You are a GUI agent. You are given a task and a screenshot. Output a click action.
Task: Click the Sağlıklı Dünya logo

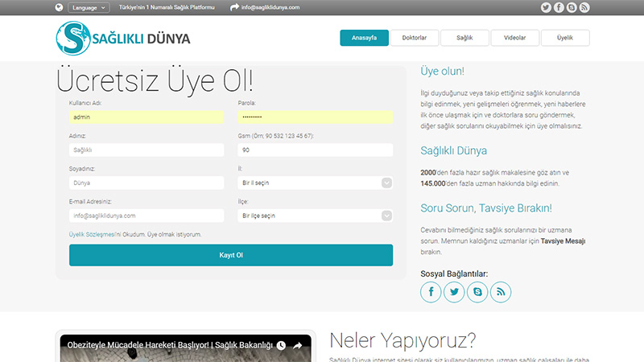[123, 38]
